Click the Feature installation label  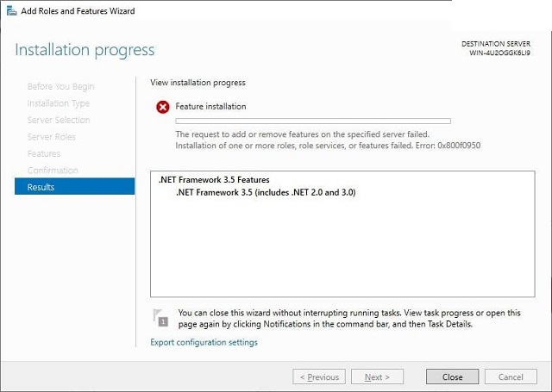(x=210, y=107)
